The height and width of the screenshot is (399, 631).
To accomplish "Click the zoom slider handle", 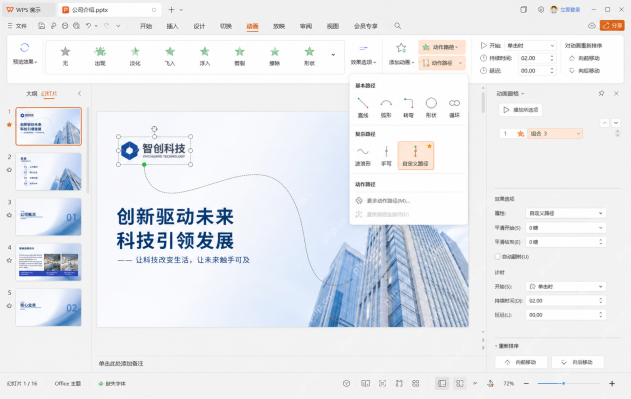I will tap(564, 383).
